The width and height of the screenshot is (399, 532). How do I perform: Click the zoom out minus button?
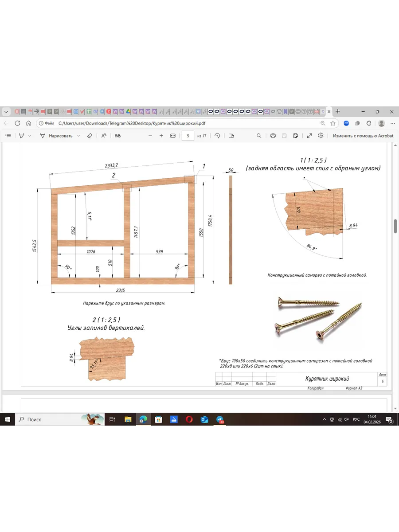pyautogui.click(x=150, y=136)
